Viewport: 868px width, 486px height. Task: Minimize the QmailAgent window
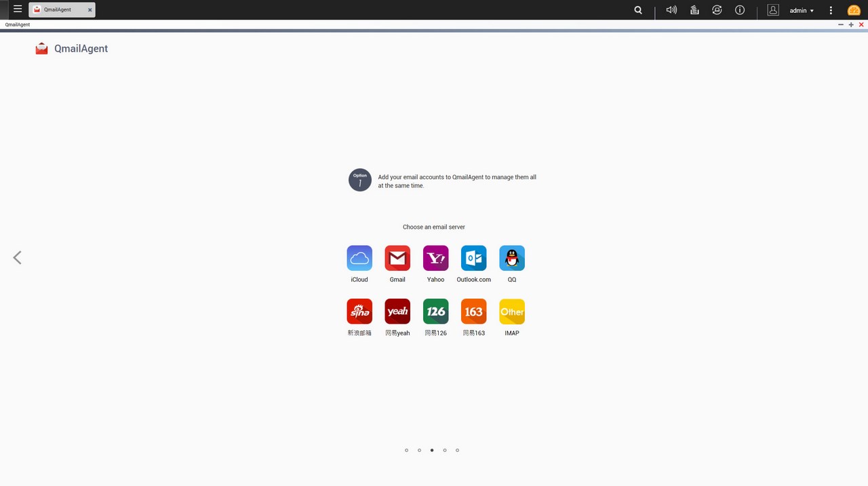pos(841,24)
